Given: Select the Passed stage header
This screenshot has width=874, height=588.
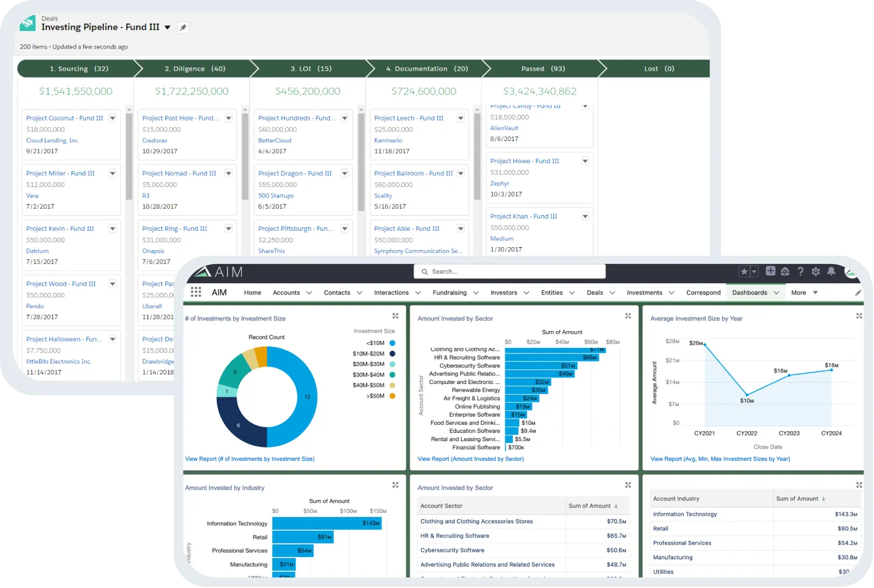Looking at the screenshot, I should (543, 69).
